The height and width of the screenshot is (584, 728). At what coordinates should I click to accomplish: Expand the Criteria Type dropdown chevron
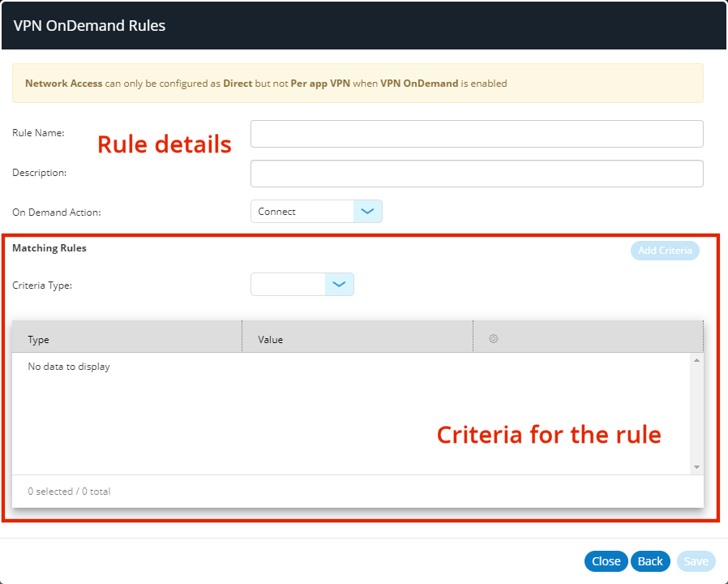pos(339,285)
